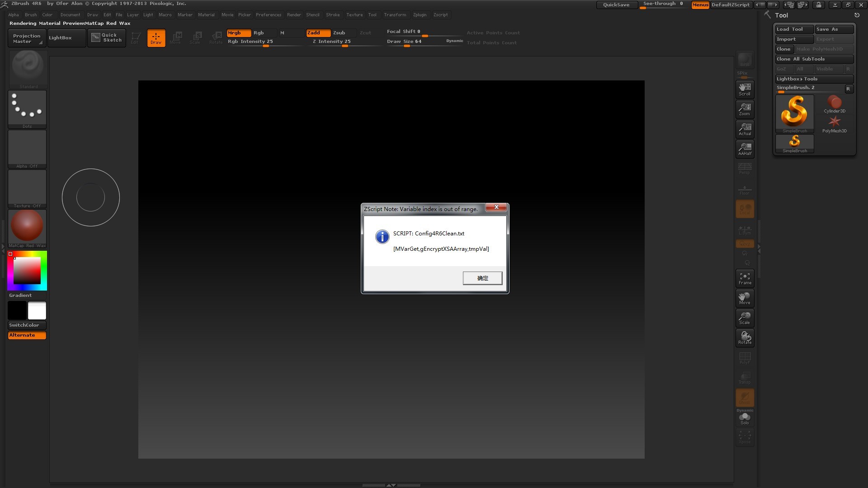Click the interface lock icon
Viewport: 868px width, 488px height.
point(819,5)
